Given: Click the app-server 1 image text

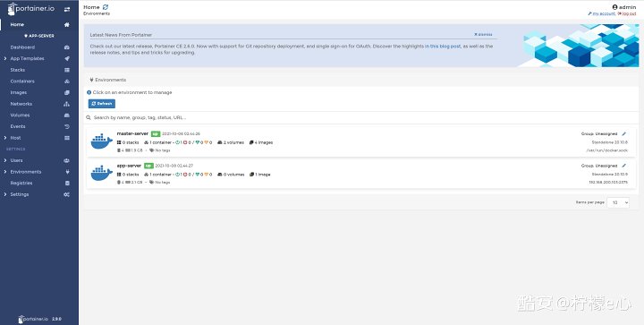Looking at the screenshot, I should (260, 175).
